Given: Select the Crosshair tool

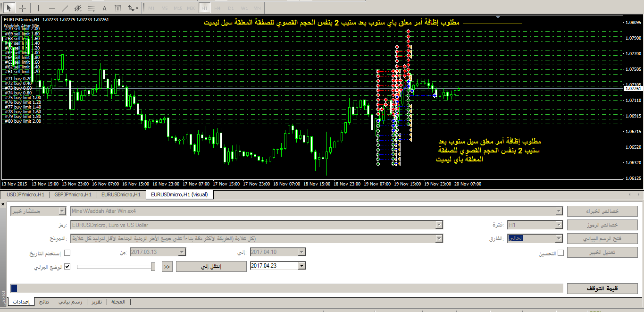Looking at the screenshot, I should tap(22, 8).
